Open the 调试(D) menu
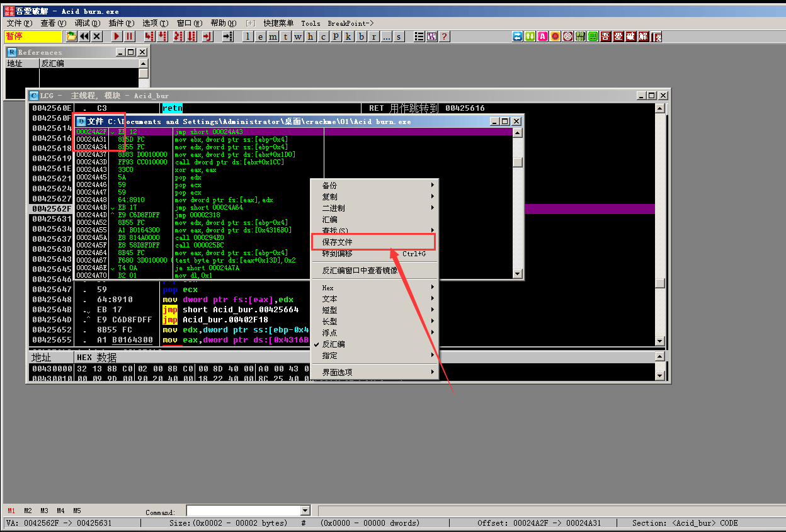This screenshot has height=532, width=786. click(x=87, y=23)
